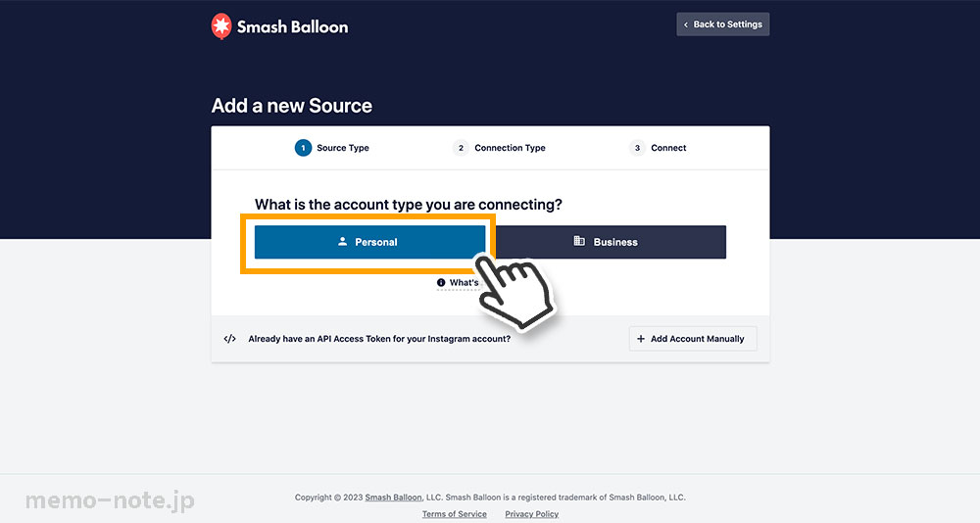Select the Business account type

[612, 242]
